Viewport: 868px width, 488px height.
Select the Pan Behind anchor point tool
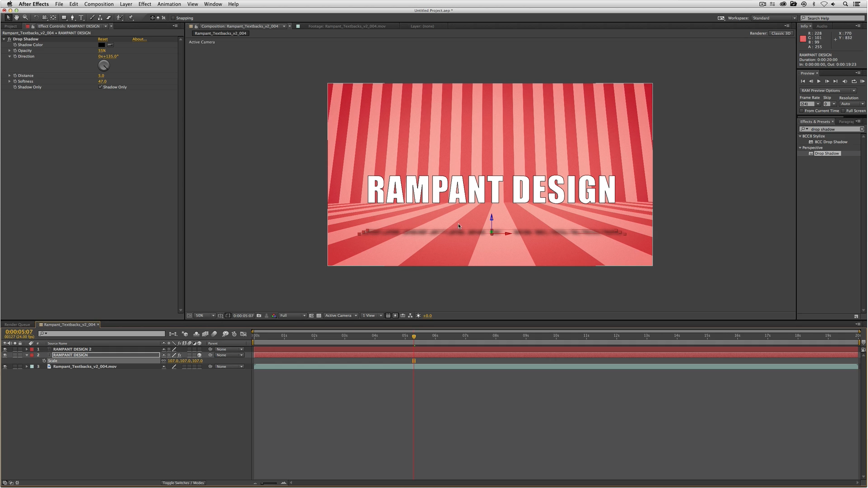(53, 18)
